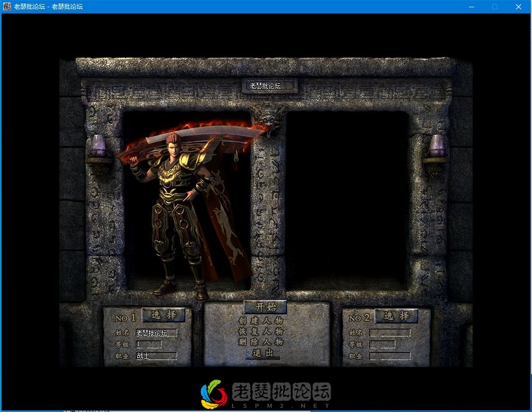Close the game window
The image size is (532, 412).
[519, 7]
